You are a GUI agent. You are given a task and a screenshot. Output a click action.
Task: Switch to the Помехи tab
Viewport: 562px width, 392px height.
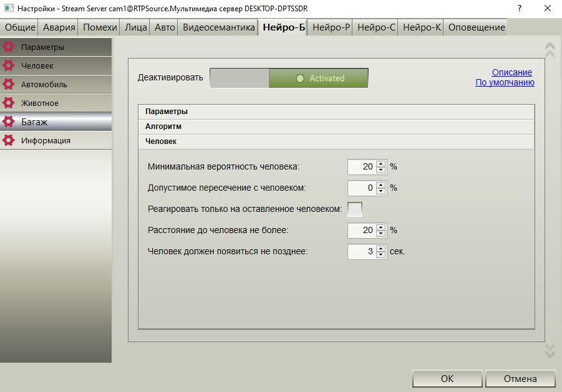pos(100,27)
